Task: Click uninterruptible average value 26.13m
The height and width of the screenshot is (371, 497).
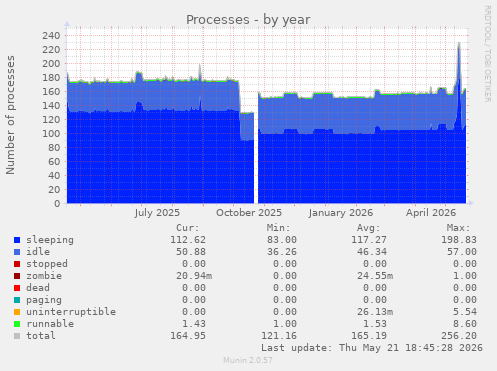Action: tap(375, 312)
